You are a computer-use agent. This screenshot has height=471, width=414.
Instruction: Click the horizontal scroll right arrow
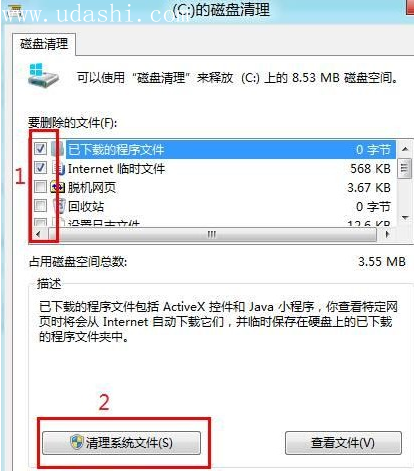tap(387, 234)
